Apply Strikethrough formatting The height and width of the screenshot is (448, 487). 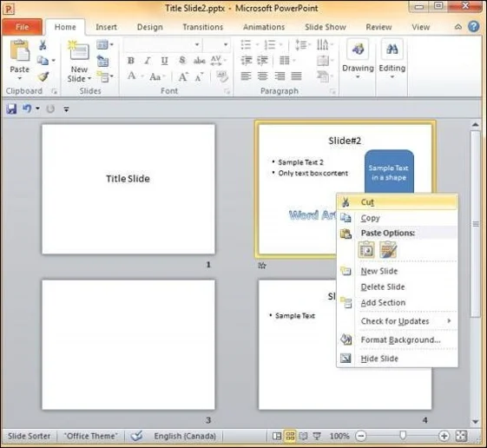(x=200, y=61)
